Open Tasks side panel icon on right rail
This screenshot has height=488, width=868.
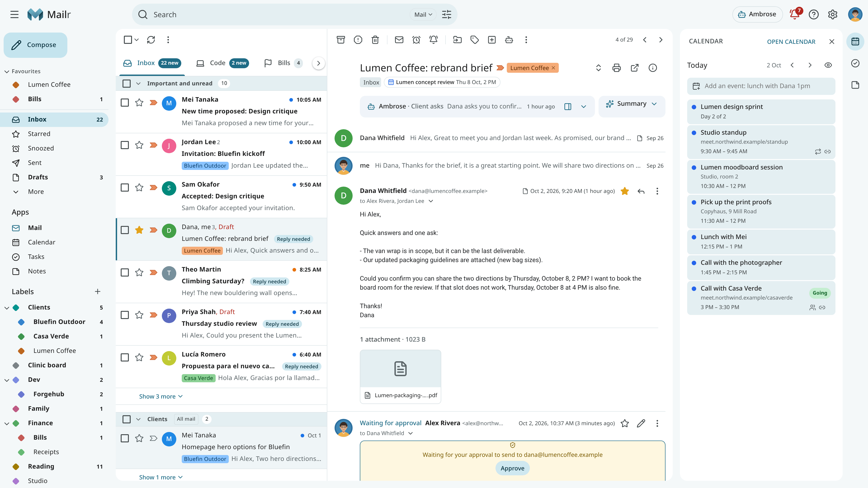tap(855, 63)
